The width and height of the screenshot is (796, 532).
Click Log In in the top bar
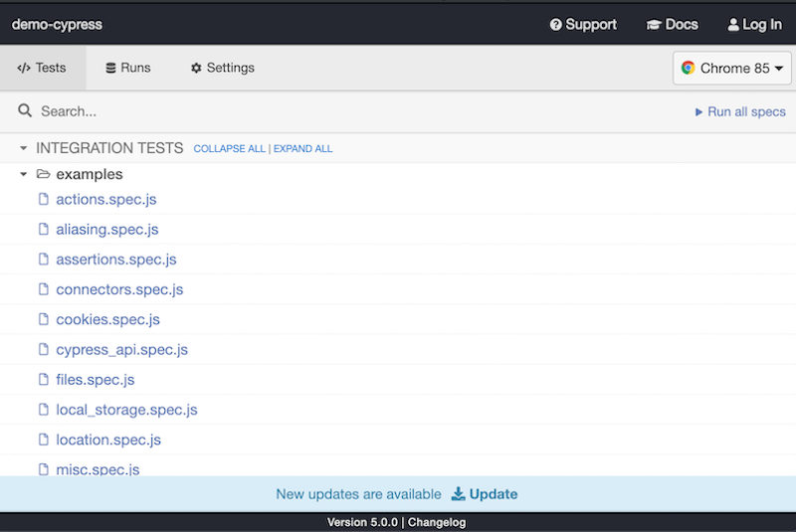[x=754, y=24]
